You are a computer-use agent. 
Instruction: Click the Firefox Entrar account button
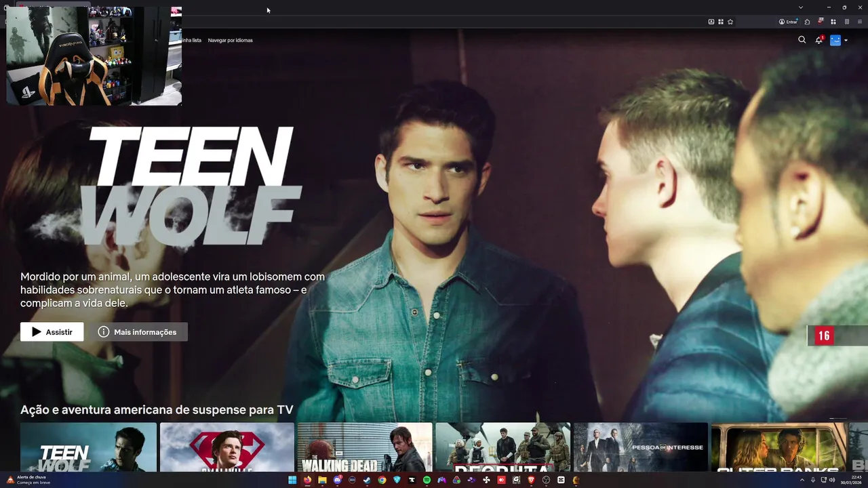point(788,22)
